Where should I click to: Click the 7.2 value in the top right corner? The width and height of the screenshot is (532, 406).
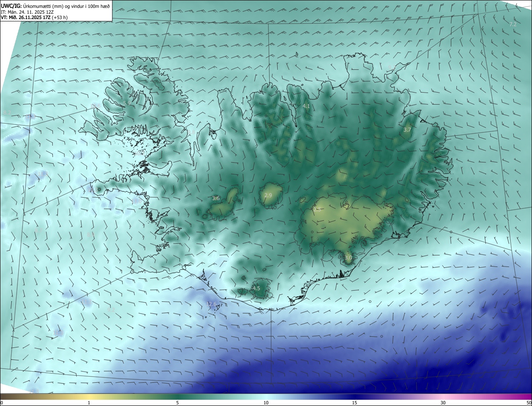click(513, 24)
